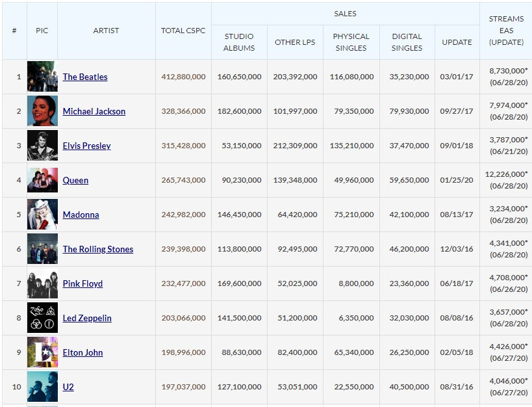This screenshot has height=407, width=532.
Task: Go to Elton John's page
Action: pos(82,352)
